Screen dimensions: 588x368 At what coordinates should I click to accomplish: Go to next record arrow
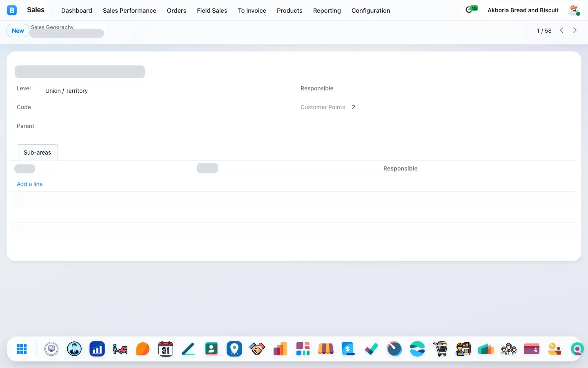(x=575, y=30)
